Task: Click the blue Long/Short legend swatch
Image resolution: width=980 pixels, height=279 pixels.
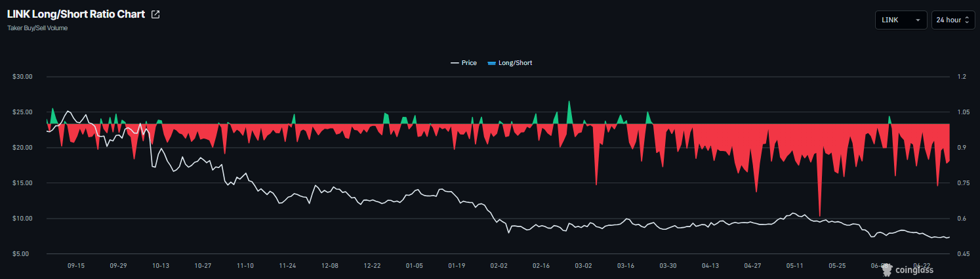Action: pos(491,63)
